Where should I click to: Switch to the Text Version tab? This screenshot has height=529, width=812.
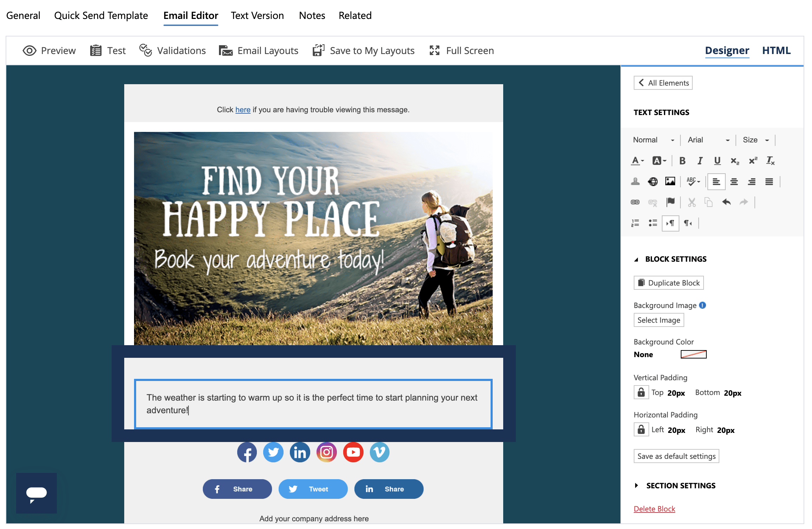point(257,15)
